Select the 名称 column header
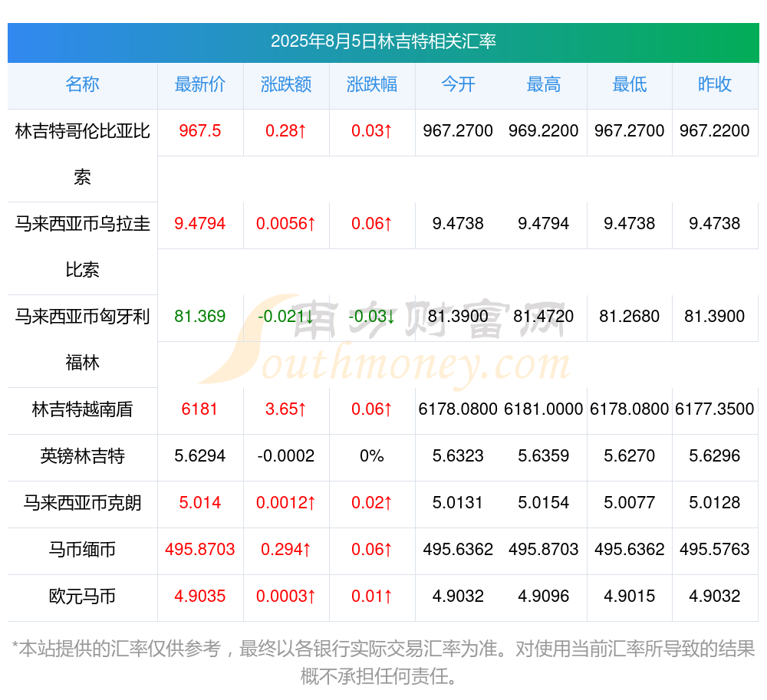Screen dimensions: 767x700 click(82, 84)
